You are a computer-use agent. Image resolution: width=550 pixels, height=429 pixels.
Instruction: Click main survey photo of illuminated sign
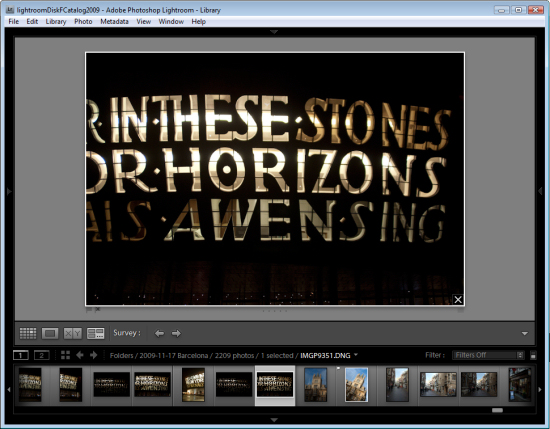coord(275,179)
